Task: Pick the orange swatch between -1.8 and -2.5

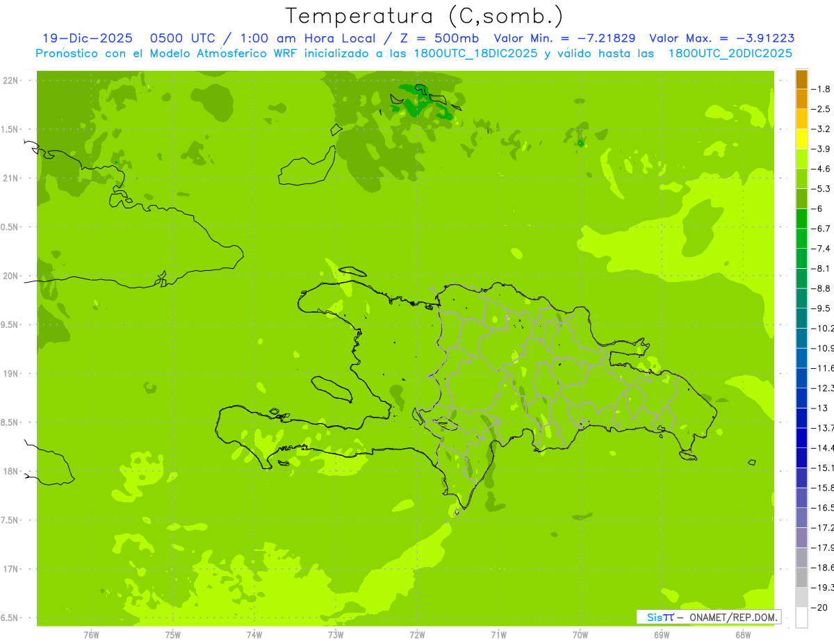Action: tap(801, 99)
